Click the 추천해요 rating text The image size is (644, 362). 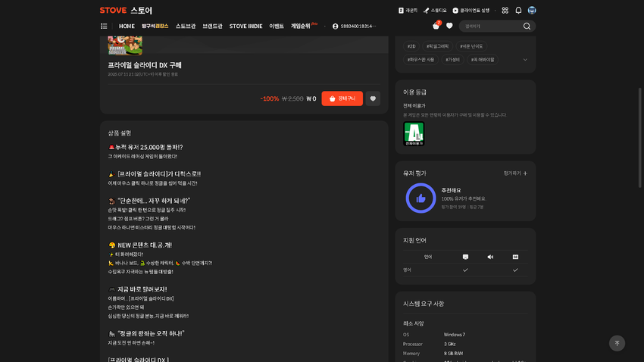coord(451,190)
